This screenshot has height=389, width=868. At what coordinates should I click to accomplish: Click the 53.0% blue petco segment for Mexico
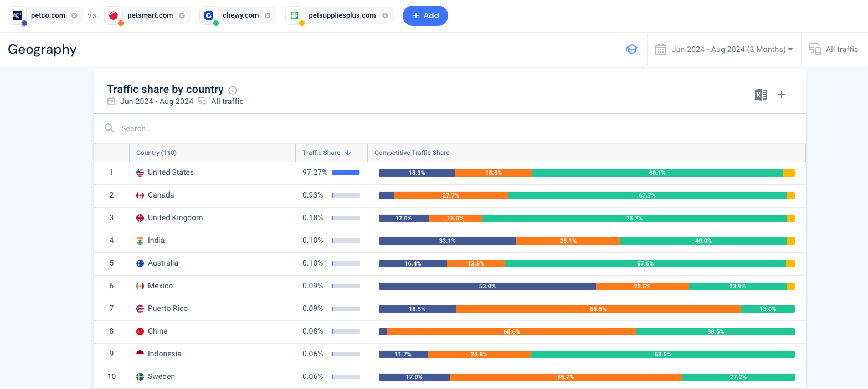pos(487,286)
